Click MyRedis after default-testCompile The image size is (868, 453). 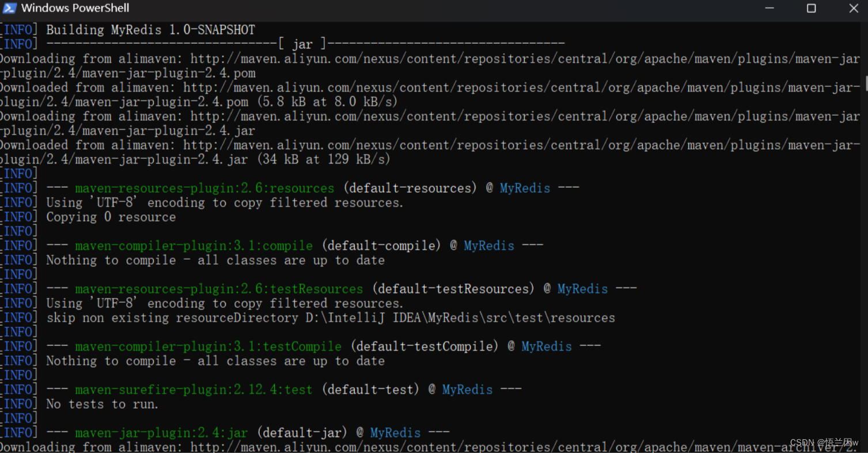point(547,347)
